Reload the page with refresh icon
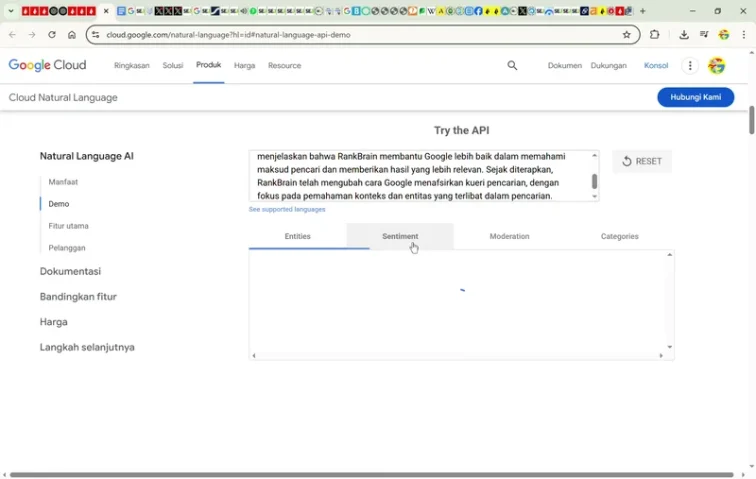Screen dimensions: 756x479 (x=52, y=35)
